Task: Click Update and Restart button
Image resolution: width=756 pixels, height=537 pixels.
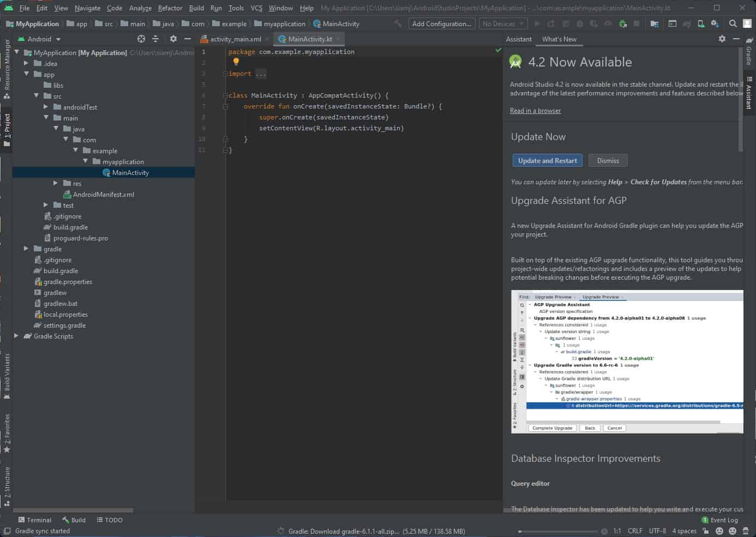Action: (547, 160)
